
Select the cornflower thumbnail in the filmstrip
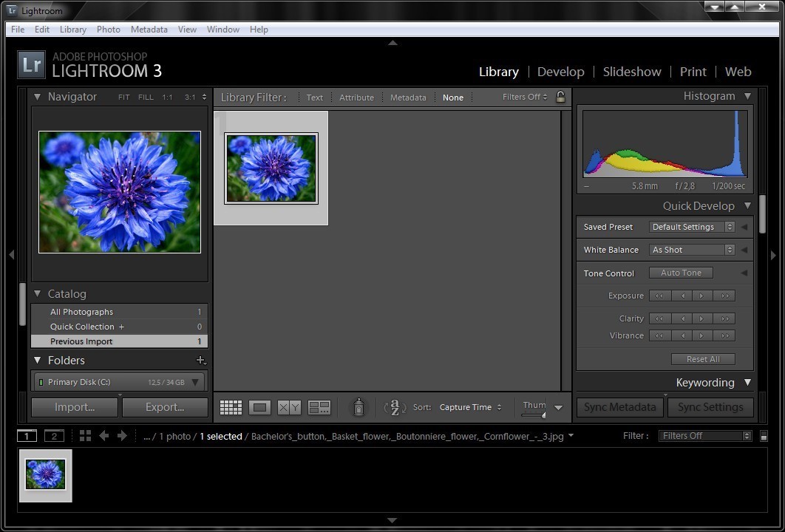coord(45,474)
